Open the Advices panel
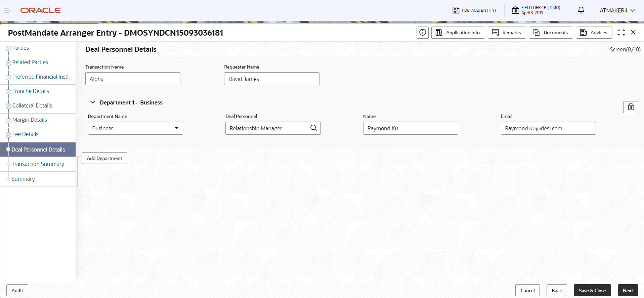This screenshot has width=644, height=298. 594,33
